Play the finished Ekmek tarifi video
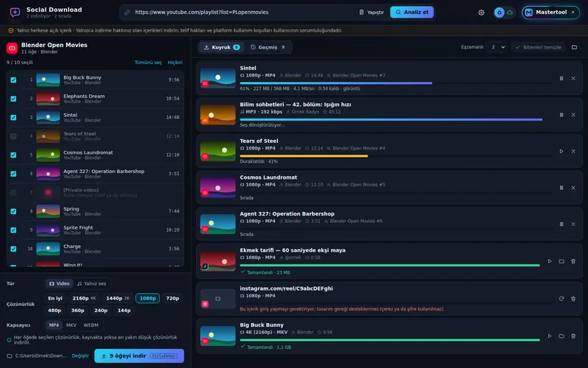The height and width of the screenshot is (368, 588). [549, 261]
